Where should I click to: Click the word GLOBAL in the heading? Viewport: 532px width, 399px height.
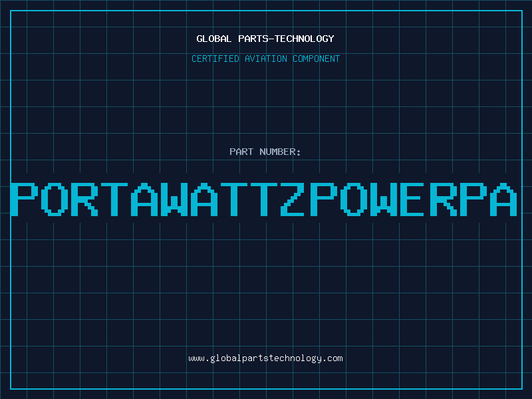tap(213, 39)
